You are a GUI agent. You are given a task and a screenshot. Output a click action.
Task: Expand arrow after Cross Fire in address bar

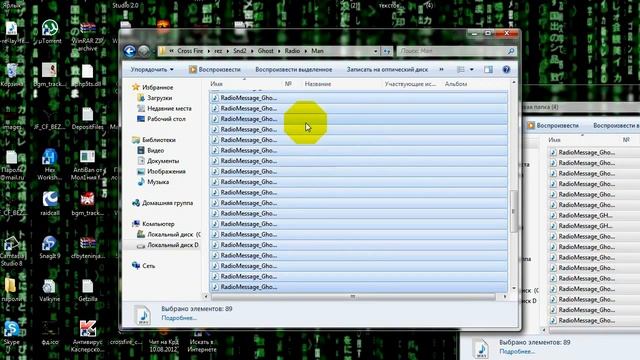[209, 51]
